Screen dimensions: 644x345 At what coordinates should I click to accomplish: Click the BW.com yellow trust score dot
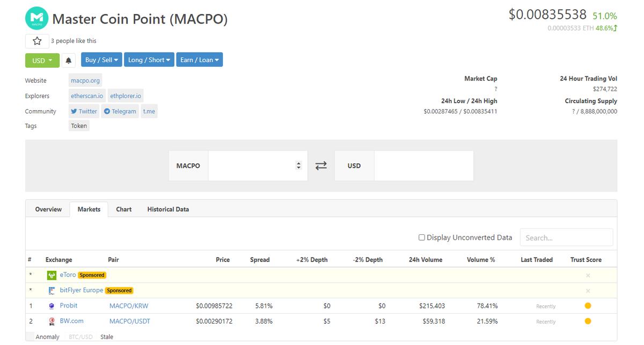click(588, 321)
